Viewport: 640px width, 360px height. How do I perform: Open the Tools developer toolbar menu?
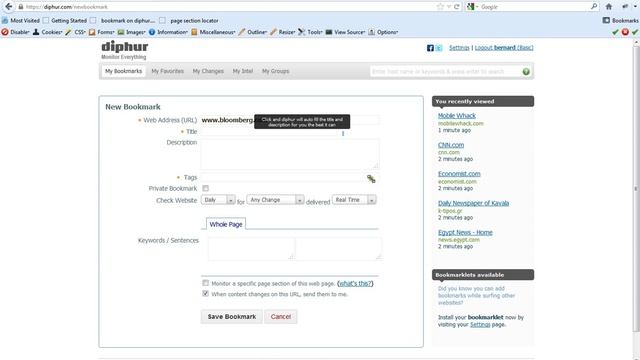click(x=310, y=32)
